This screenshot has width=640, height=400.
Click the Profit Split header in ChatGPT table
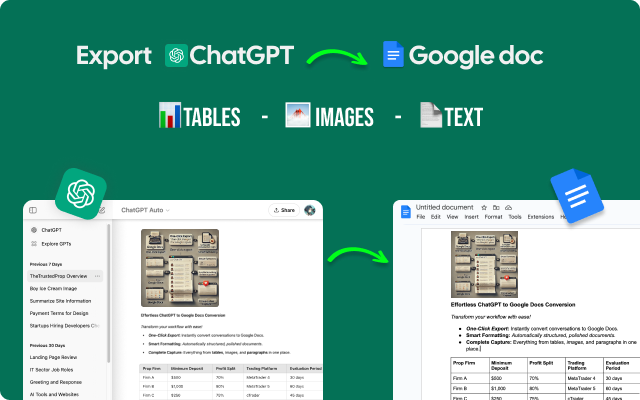[226, 369]
